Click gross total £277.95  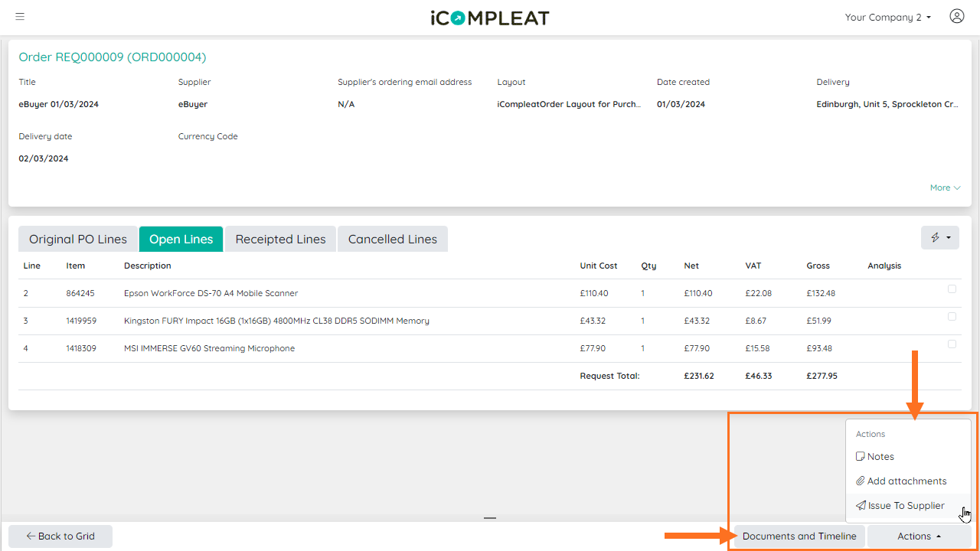(822, 377)
